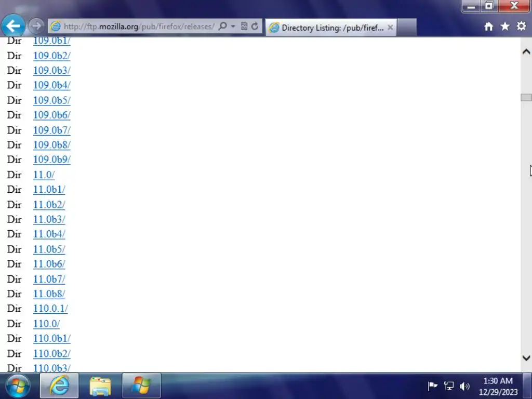Open the 109.0b5/ directory link
This screenshot has width=532, height=399.
point(51,100)
